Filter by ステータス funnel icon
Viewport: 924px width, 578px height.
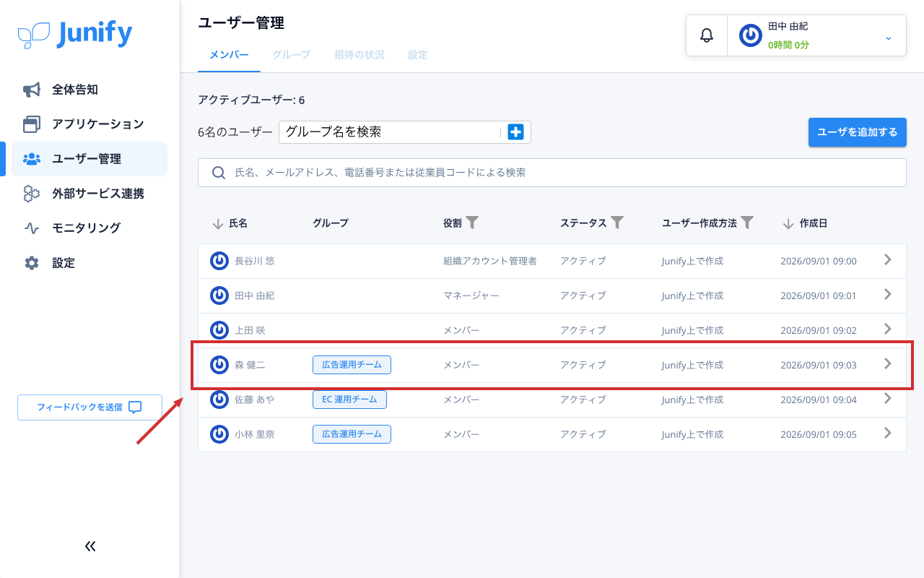click(617, 223)
